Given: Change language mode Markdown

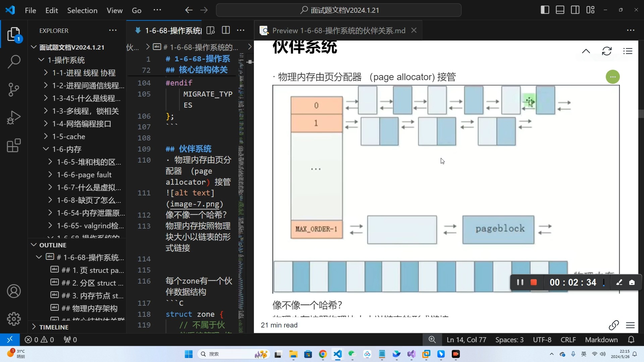Looking at the screenshot, I should (601, 340).
